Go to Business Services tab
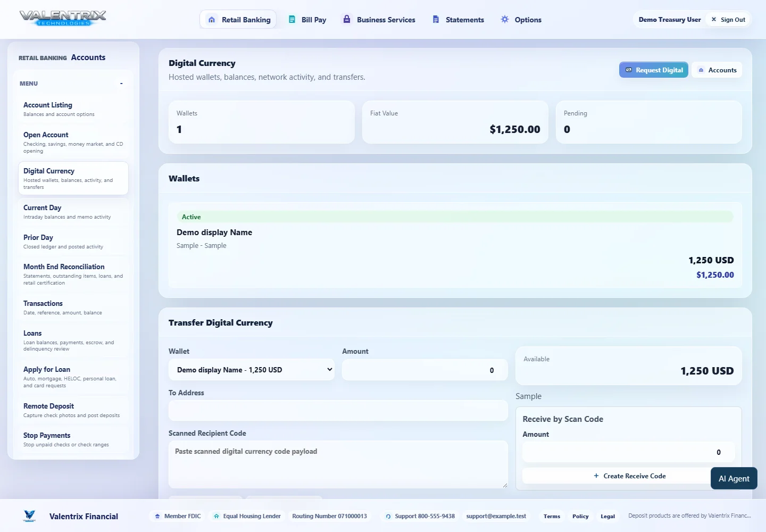Viewport: 766px width, 532px height. coord(379,20)
